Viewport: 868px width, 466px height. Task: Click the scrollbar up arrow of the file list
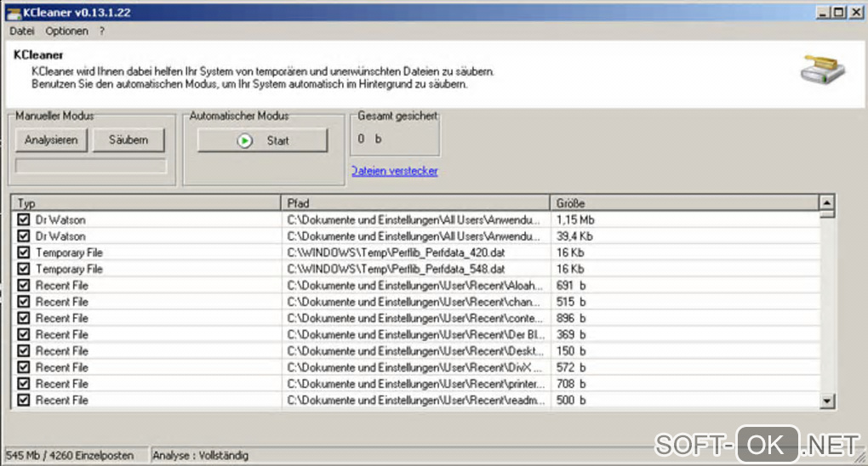(826, 202)
